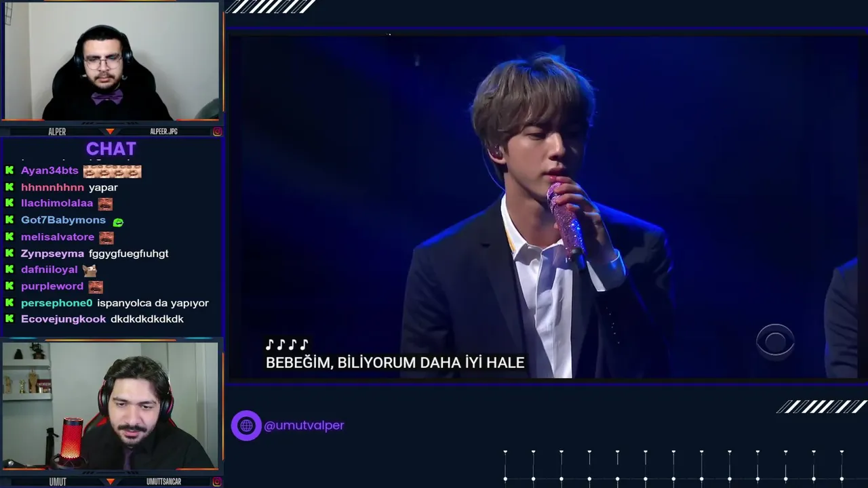Click hhnnnhhnn's username in chat
The width and height of the screenshot is (868, 488).
tap(52, 187)
